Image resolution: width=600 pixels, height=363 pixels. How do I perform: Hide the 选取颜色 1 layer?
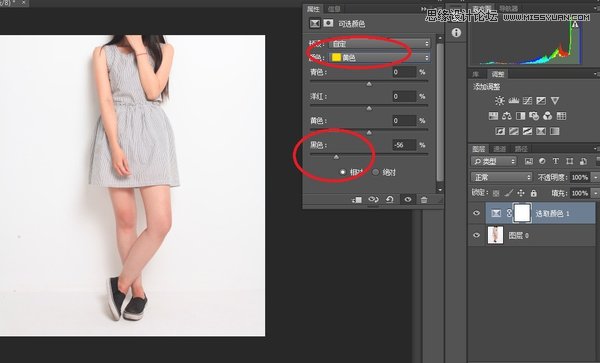(476, 213)
